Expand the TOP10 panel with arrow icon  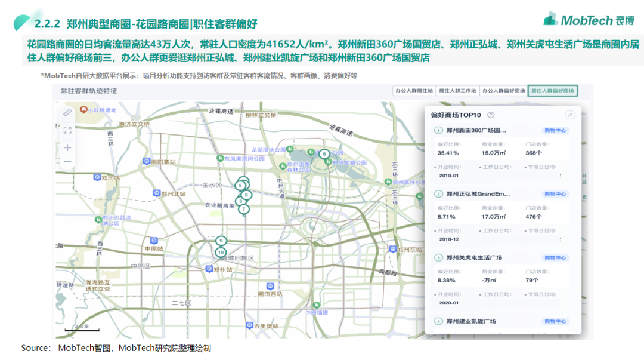pos(569,115)
